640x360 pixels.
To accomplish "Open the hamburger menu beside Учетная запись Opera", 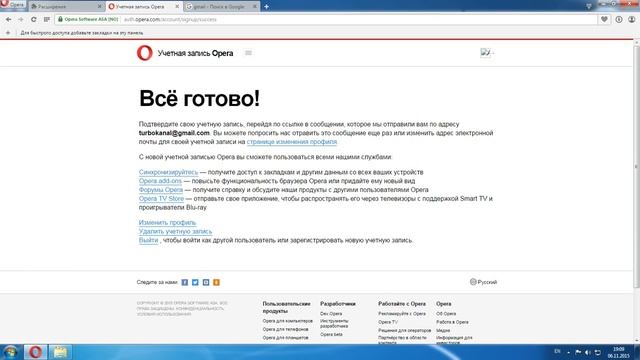I will (248, 53).
